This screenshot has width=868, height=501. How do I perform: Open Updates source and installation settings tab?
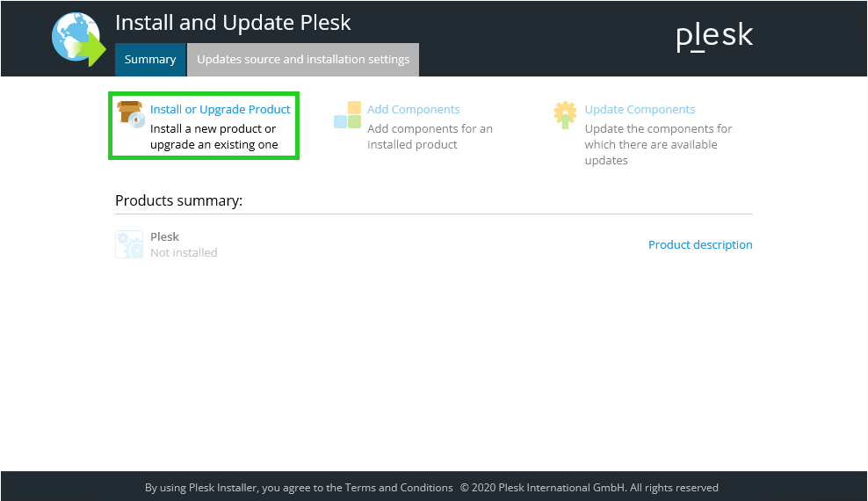303,60
